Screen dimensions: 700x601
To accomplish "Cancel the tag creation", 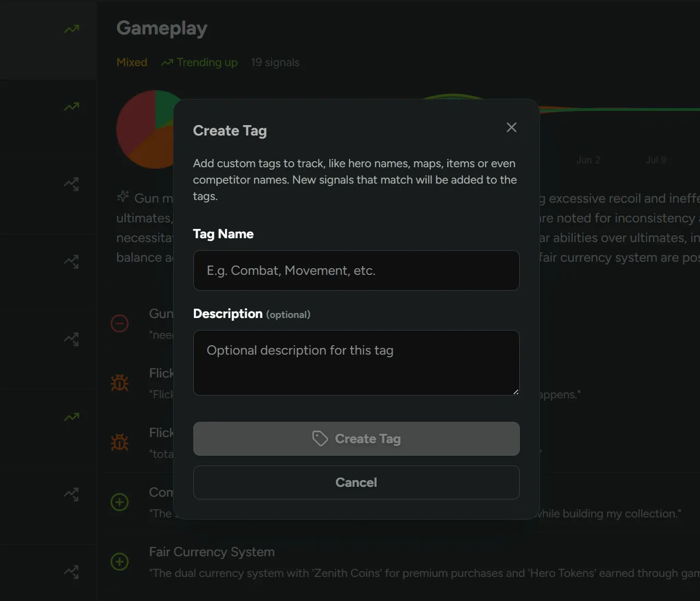I will click(x=356, y=482).
